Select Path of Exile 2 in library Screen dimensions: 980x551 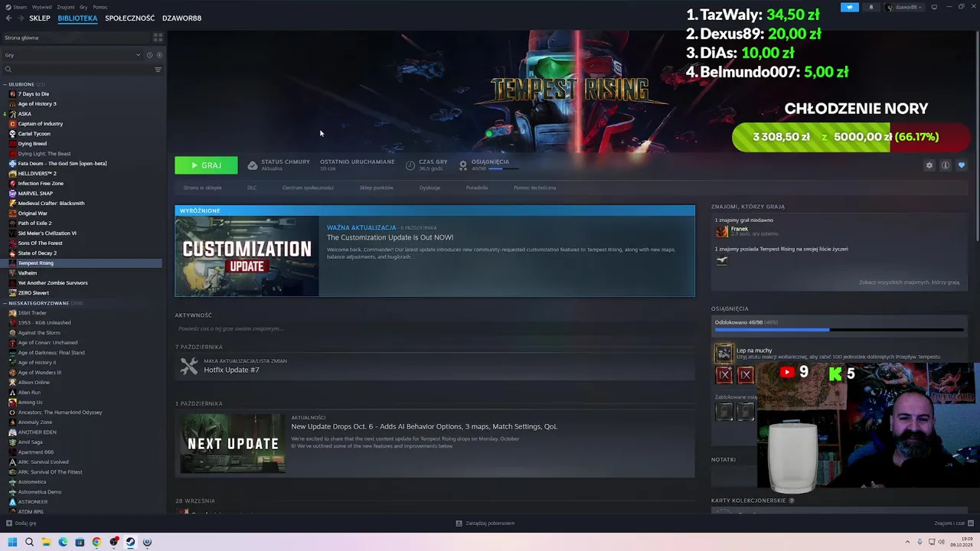click(34, 223)
